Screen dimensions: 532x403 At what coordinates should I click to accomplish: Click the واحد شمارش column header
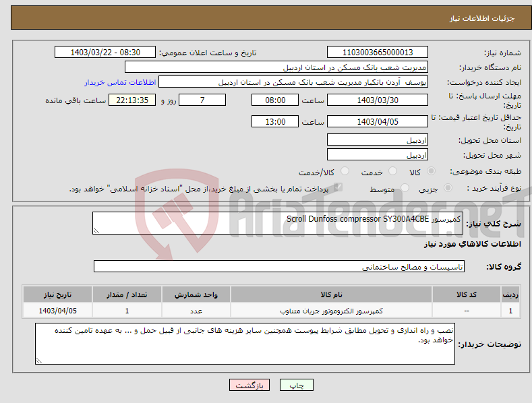click(196, 294)
